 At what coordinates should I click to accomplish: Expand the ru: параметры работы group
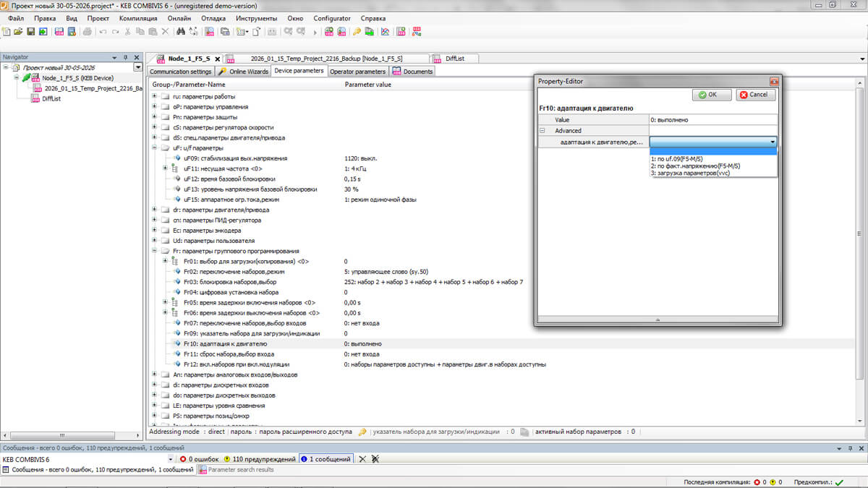pos(154,96)
